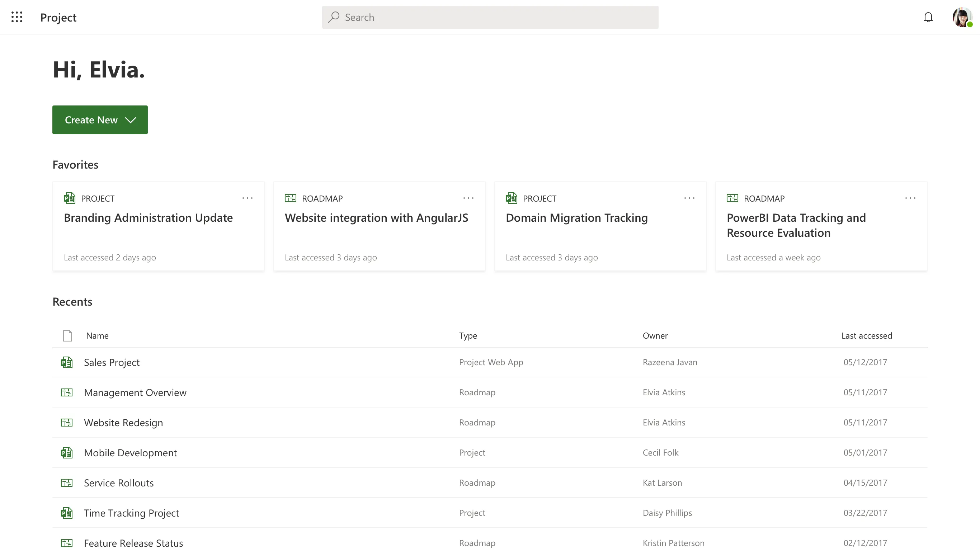Screen dimensions: 980x551
Task: Sort Recents by the Name column header
Action: (97, 336)
